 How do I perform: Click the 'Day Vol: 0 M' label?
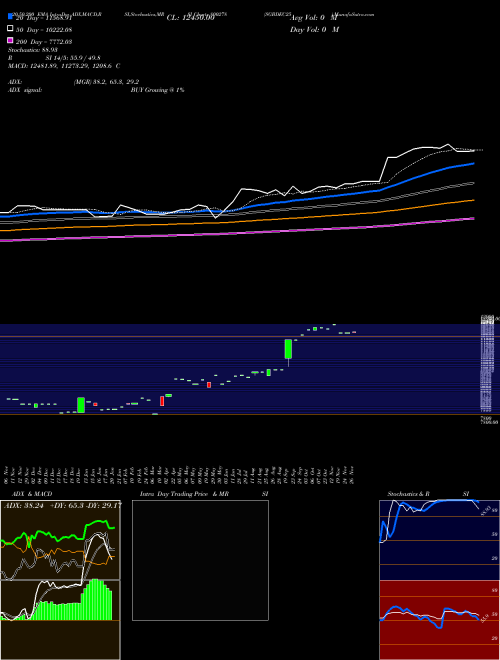point(314,29)
